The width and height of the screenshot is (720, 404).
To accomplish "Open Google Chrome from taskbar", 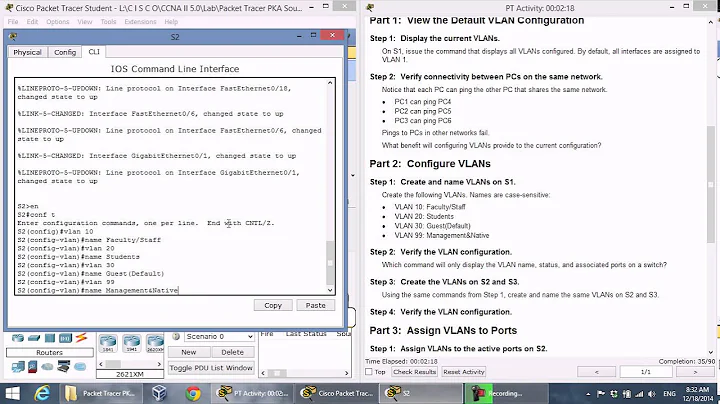I will point(193,393).
